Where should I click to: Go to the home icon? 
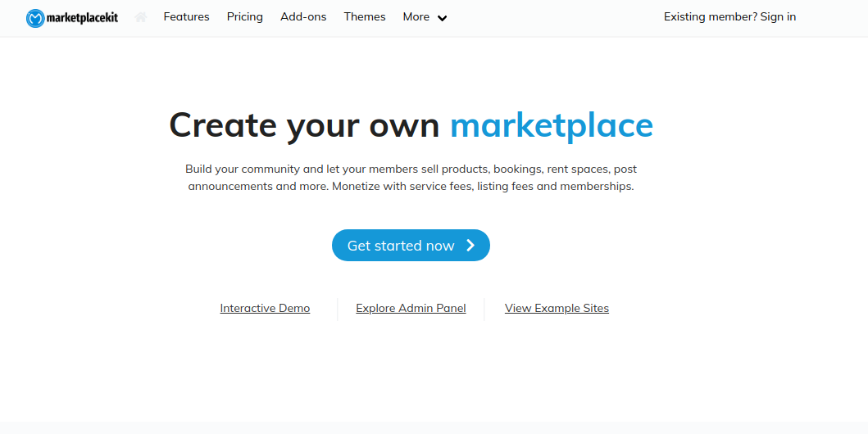[x=141, y=17]
